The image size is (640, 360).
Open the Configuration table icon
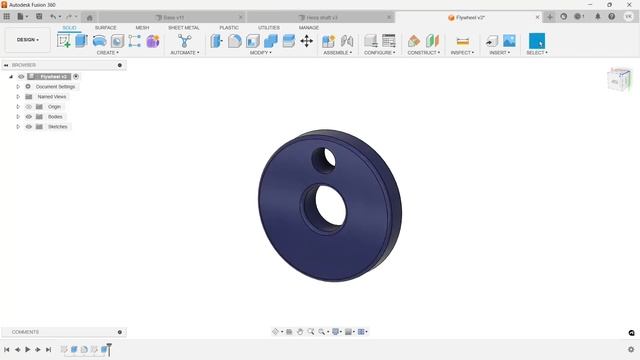point(389,41)
